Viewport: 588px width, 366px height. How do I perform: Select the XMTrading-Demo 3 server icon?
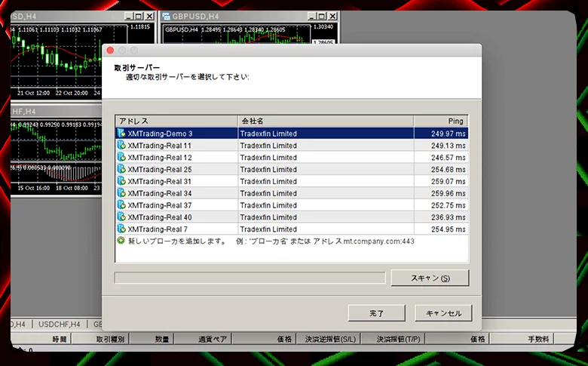(x=121, y=134)
